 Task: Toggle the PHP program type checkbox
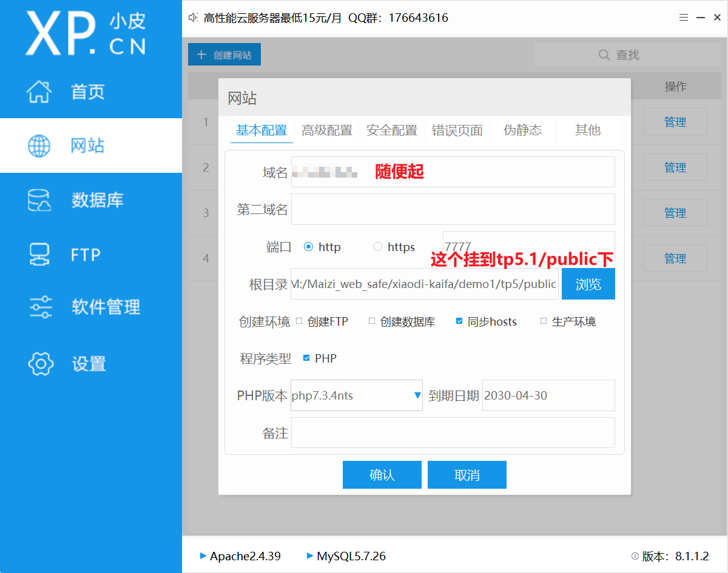[x=306, y=358]
